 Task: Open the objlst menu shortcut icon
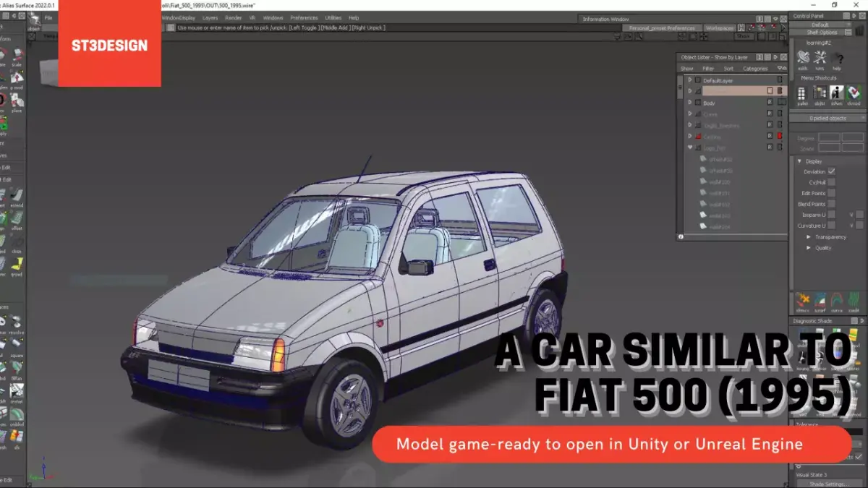[x=820, y=94]
